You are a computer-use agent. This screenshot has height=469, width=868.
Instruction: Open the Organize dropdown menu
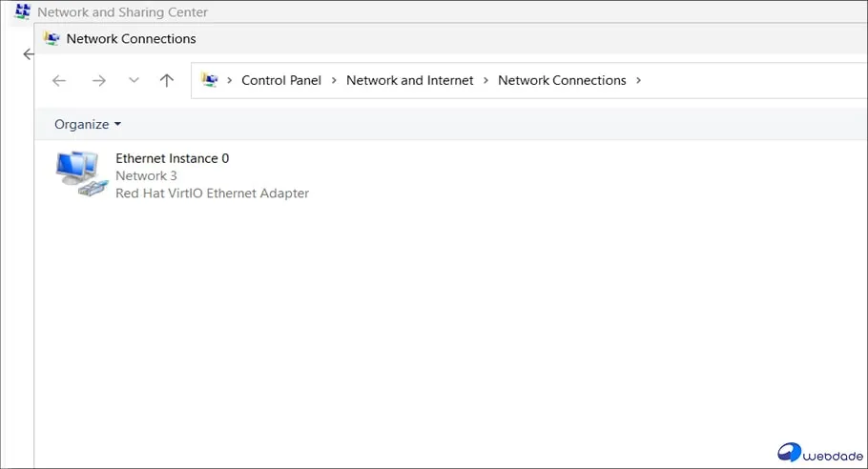tap(88, 125)
